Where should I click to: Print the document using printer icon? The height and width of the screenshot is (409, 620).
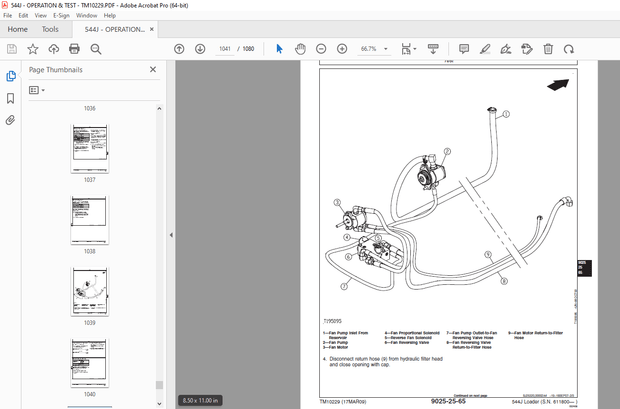pyautogui.click(x=74, y=49)
